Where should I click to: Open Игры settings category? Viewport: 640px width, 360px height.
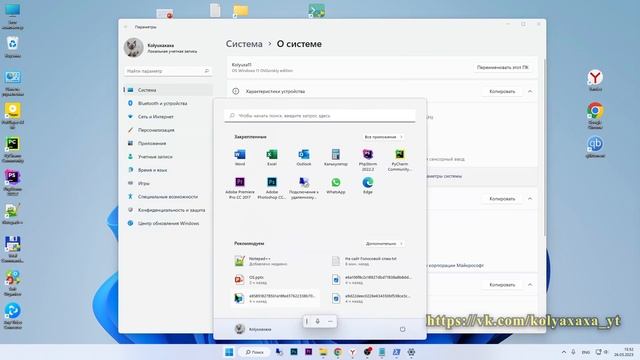pos(168,183)
